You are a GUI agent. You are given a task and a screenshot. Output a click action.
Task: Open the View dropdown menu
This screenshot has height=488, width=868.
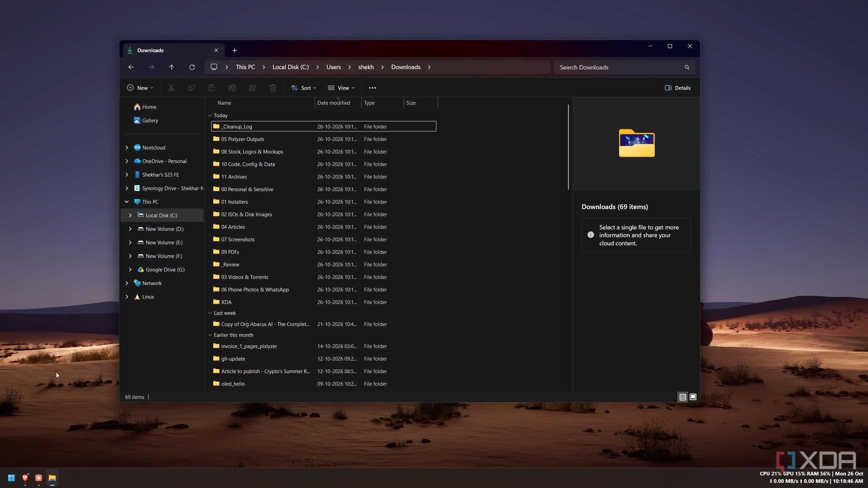tap(341, 88)
